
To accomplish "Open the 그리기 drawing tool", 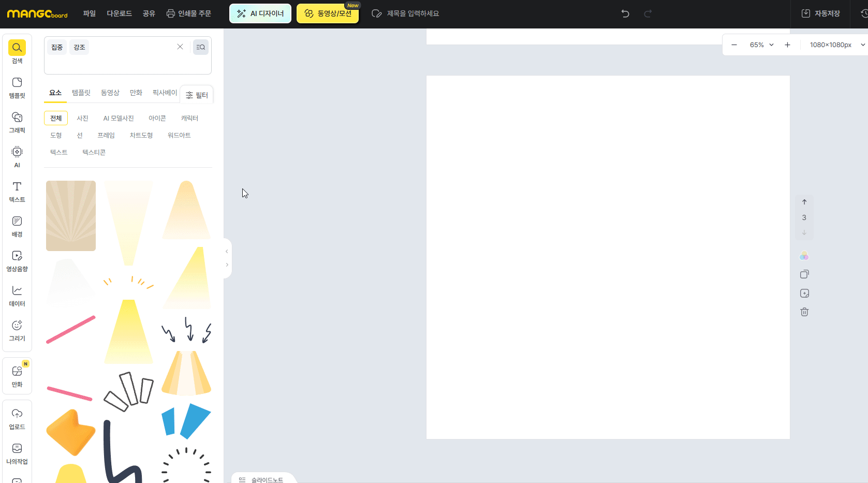I will [17, 330].
